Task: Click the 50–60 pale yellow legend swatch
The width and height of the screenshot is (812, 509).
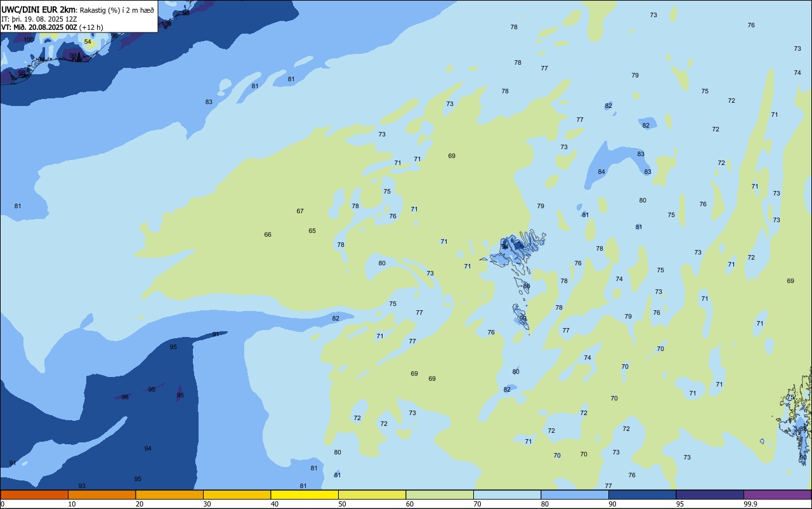Action: [x=372, y=494]
